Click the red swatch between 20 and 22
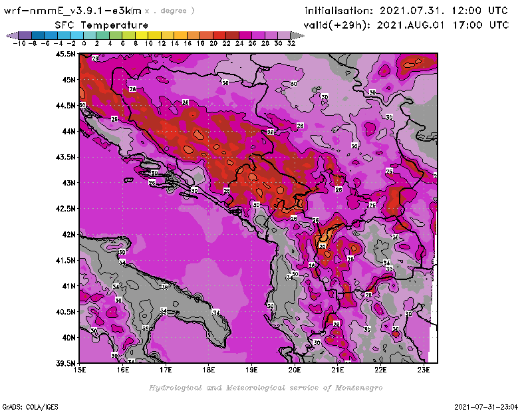 (219, 35)
